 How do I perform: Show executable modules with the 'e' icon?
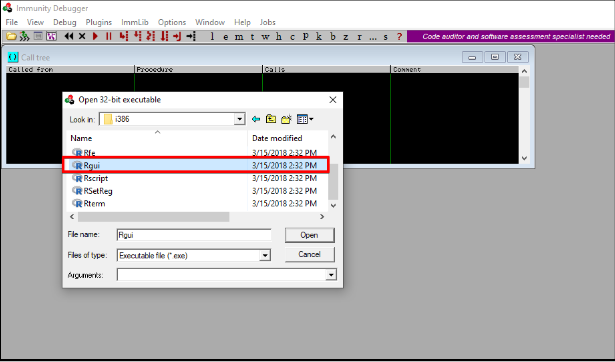click(226, 36)
